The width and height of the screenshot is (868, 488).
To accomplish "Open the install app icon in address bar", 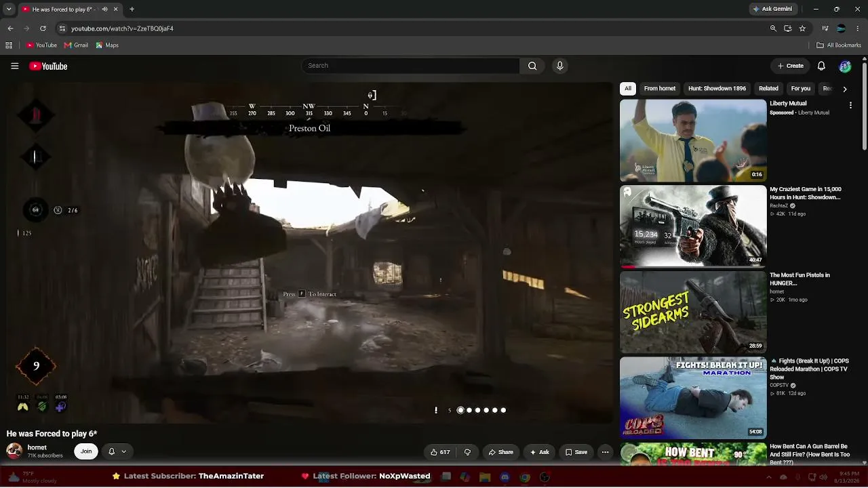I will [x=788, y=28].
